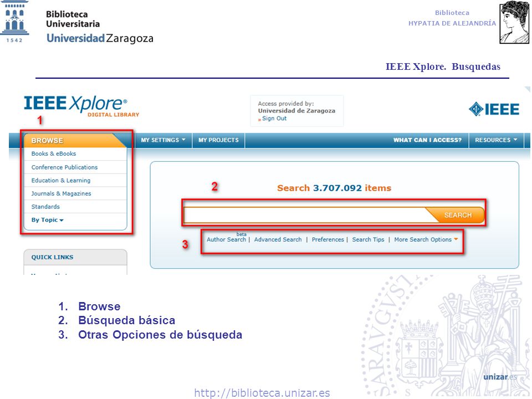Open Advanced Search
This screenshot has width=532, height=399.
[x=278, y=239]
